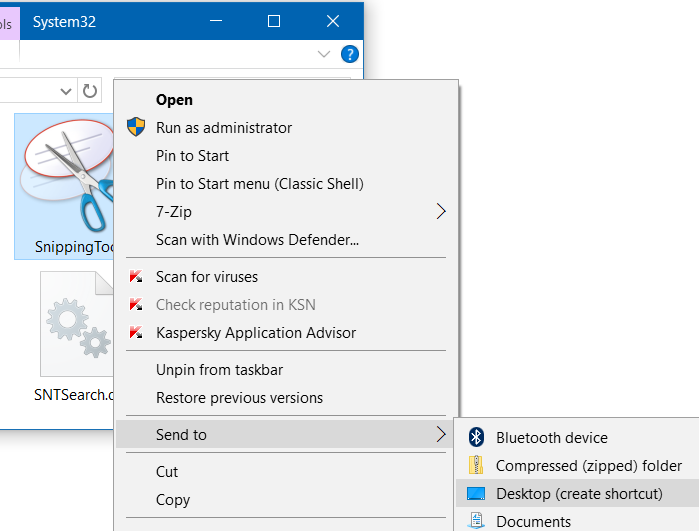Viewport: 699px width, 531px height.
Task: Choose Kaspersky Application Advisor
Action: pos(256,333)
